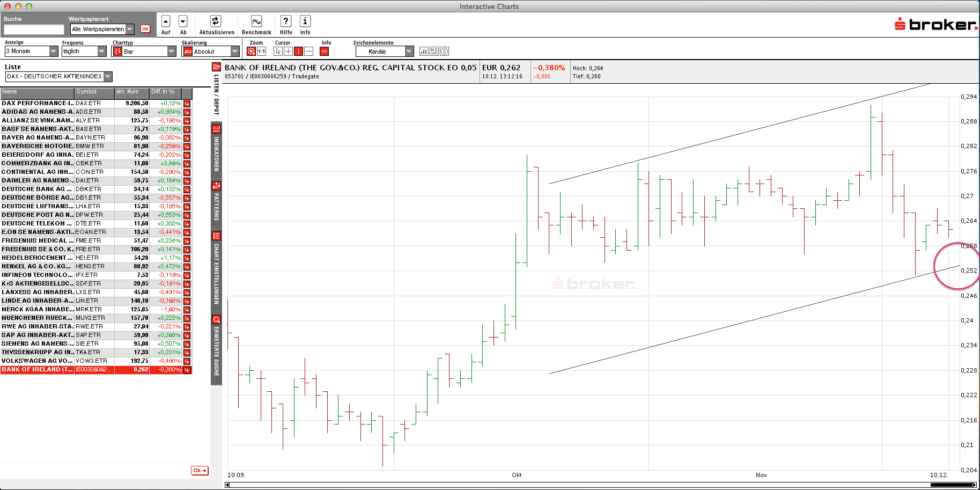
Task: Click into the Suche search field
Action: (x=34, y=30)
